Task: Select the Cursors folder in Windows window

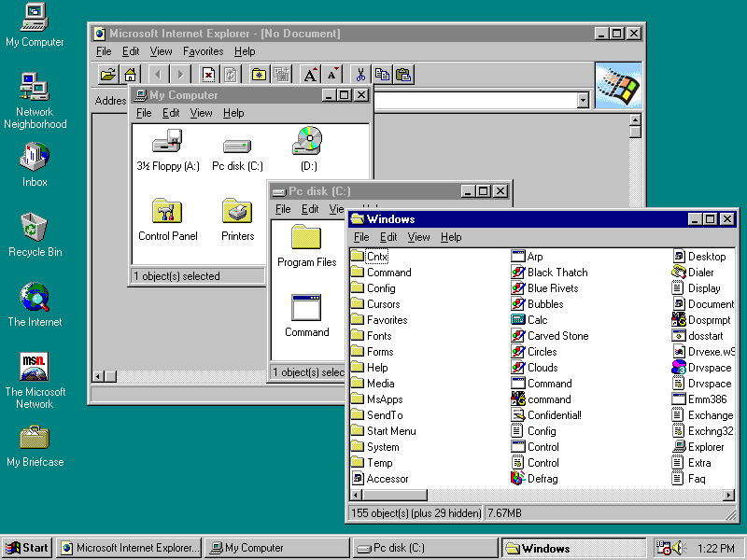Action: tap(375, 304)
